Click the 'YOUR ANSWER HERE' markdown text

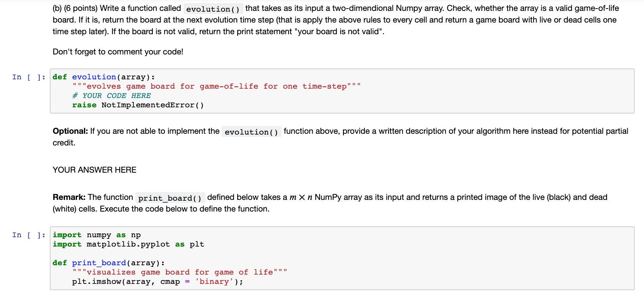pos(94,170)
